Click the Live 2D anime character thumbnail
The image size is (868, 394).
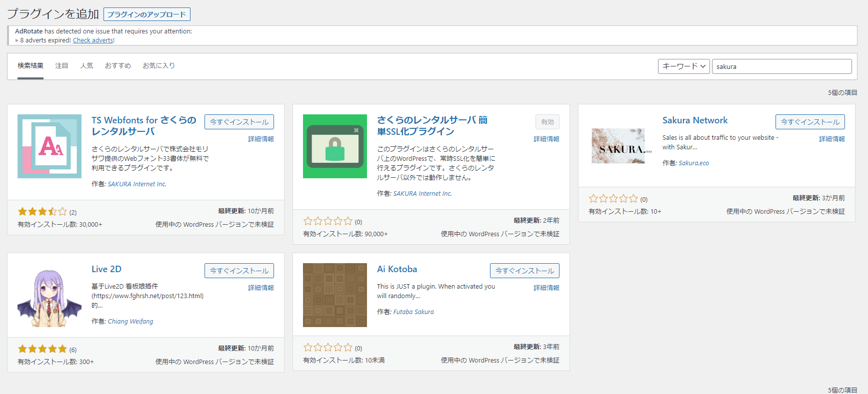49,295
